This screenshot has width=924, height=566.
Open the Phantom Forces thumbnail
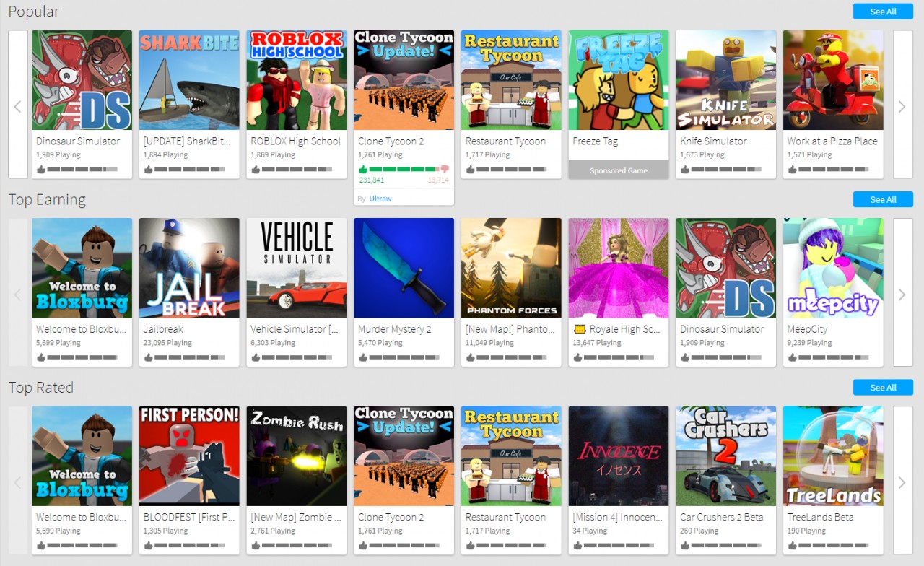point(511,268)
